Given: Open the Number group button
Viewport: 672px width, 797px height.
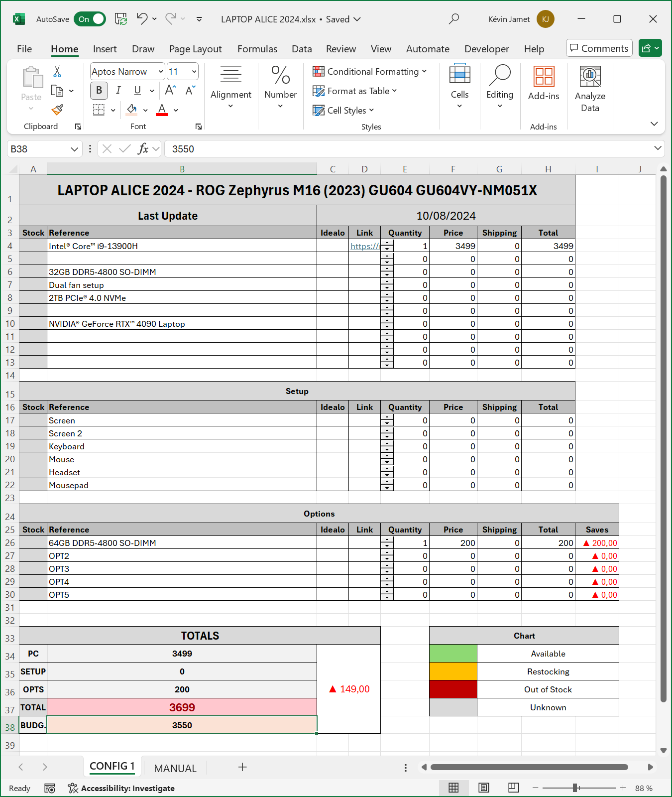Looking at the screenshot, I should tap(280, 86).
